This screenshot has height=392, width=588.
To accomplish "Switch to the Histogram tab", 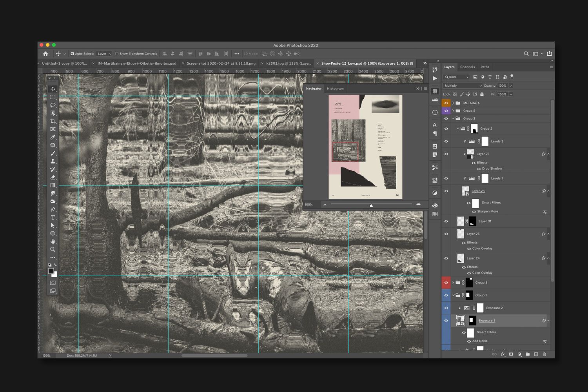I will 335,89.
